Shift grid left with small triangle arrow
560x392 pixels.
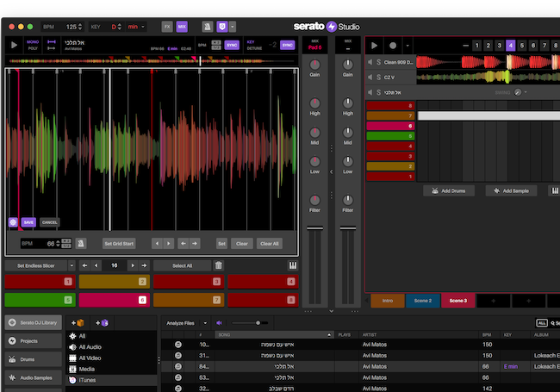[x=157, y=244]
